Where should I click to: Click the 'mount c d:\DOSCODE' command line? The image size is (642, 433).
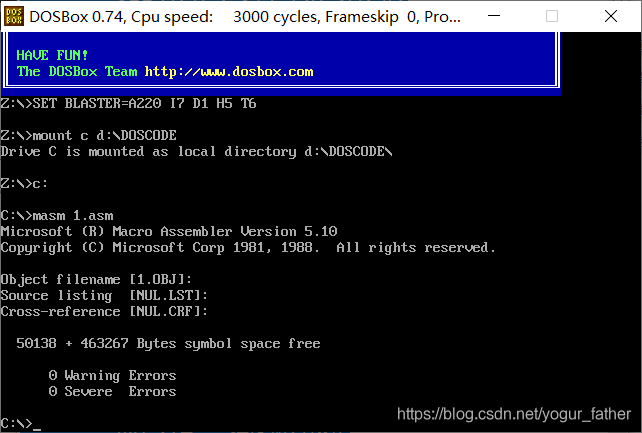[x=89, y=135]
